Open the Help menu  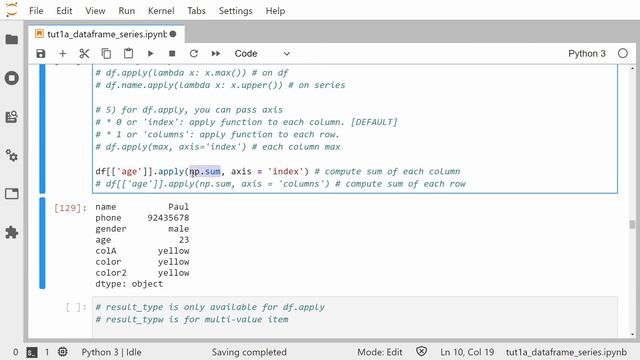(x=275, y=11)
